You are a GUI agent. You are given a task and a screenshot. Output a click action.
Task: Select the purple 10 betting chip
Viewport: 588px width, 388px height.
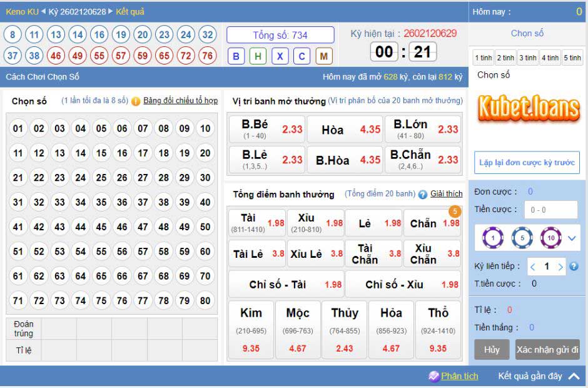(x=551, y=238)
